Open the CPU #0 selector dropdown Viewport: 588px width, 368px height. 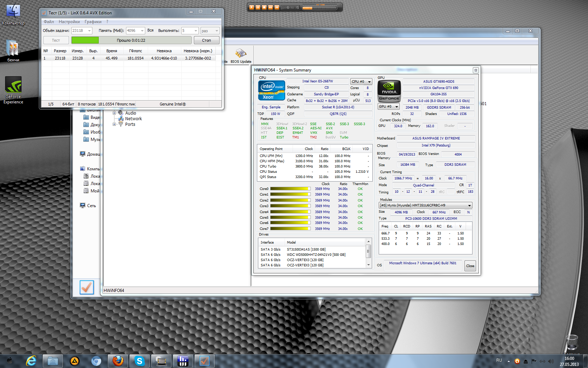(361, 82)
